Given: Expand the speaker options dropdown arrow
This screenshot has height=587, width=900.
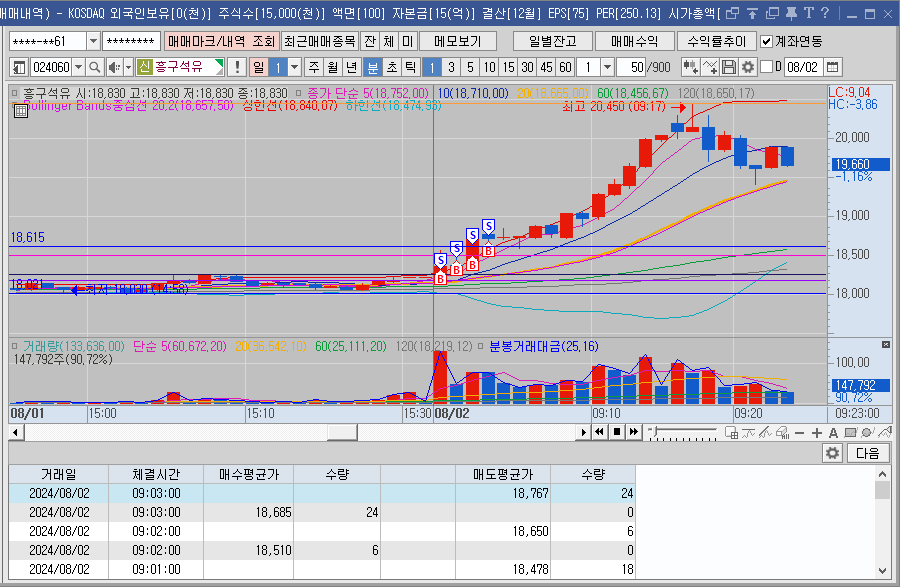Looking at the screenshot, I should coord(129,68).
